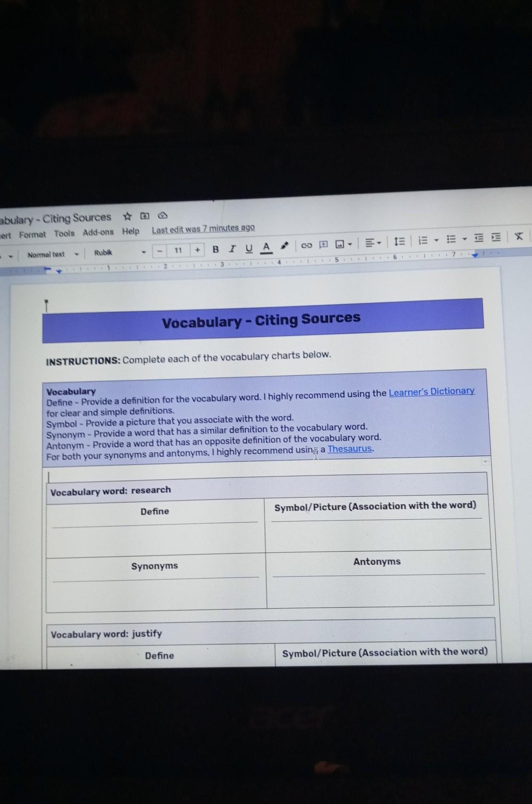Open the Add-ons menu

point(98,232)
